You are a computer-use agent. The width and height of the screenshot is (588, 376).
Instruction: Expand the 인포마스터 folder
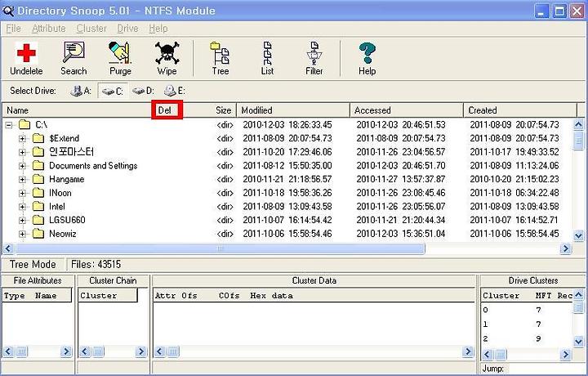coord(23,152)
